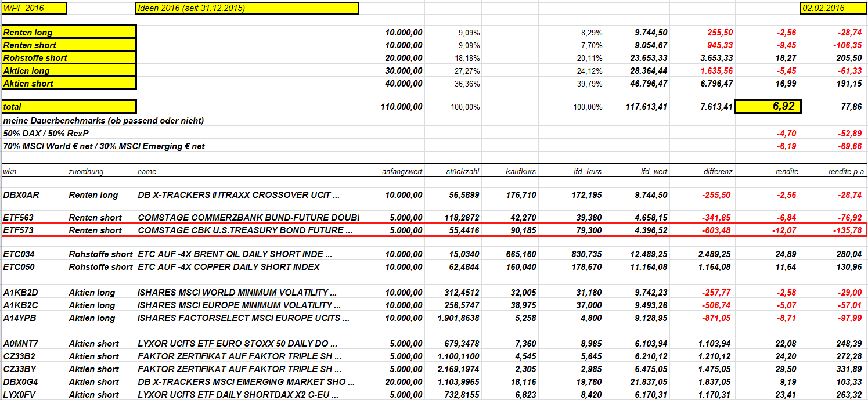The height and width of the screenshot is (400, 868).
Task: Click the WKN cell 'A1KB2D'
Action: tap(19, 293)
